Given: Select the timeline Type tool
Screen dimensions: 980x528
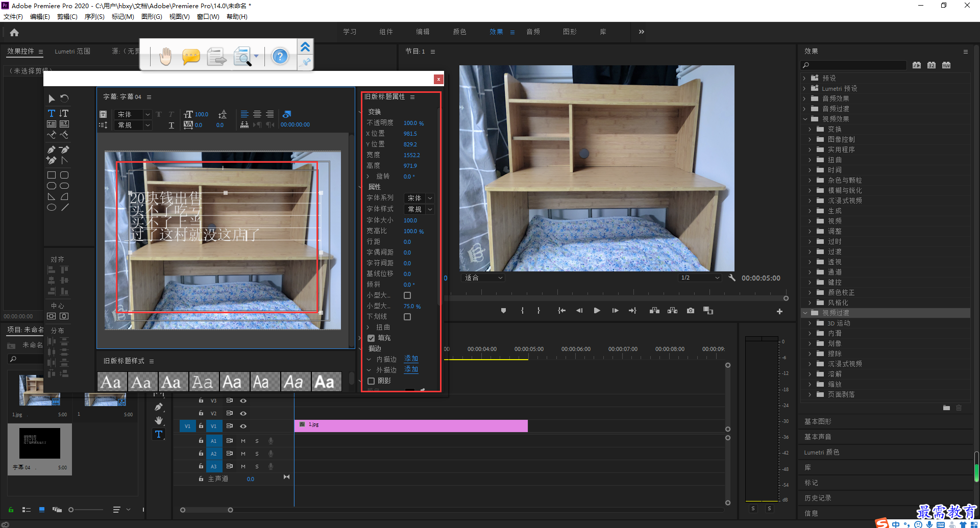Looking at the screenshot, I should point(159,434).
